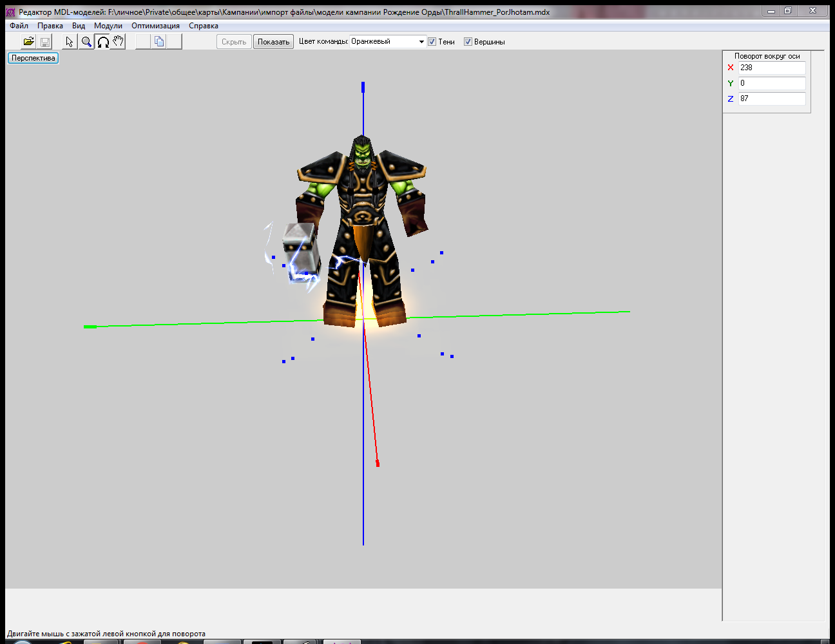
Task: Click the open file folder icon
Action: pyautogui.click(x=28, y=42)
